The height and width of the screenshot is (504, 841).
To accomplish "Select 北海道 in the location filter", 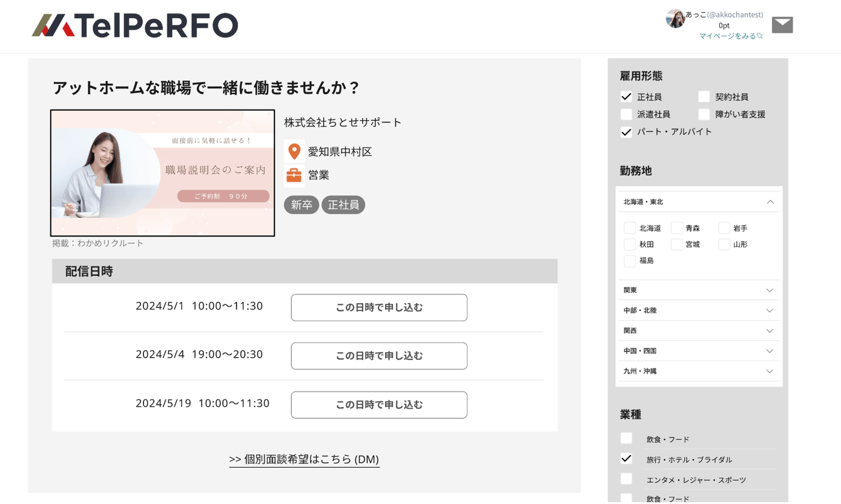I will tap(630, 228).
